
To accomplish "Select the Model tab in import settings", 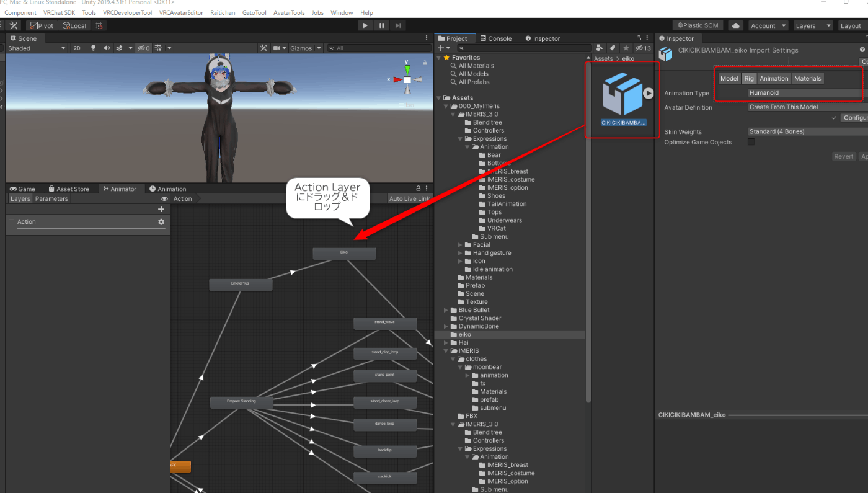I will coord(729,78).
